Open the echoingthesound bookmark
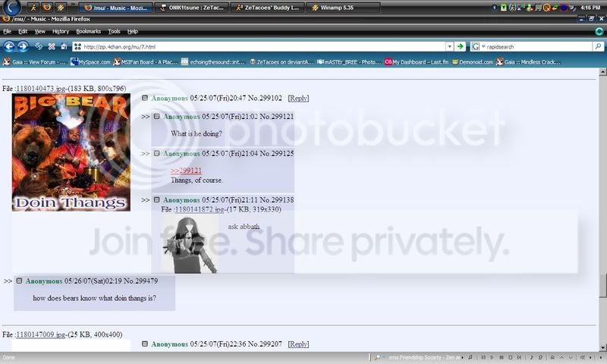607x364 pixels. [x=213, y=62]
